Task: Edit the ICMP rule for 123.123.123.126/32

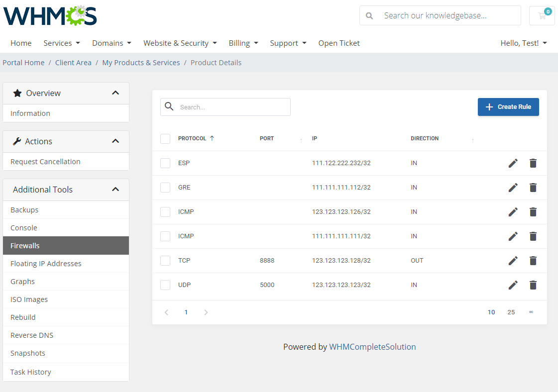Action: [x=513, y=212]
